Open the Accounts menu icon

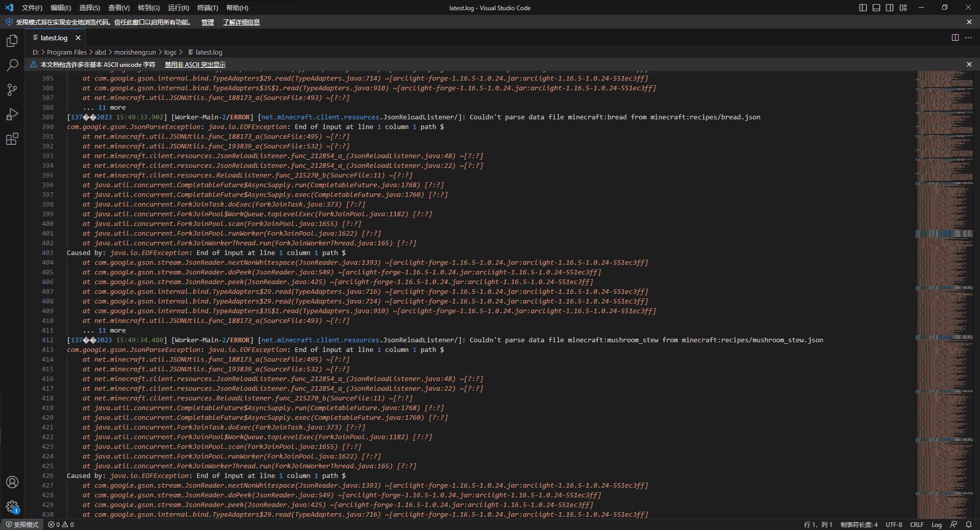[12, 482]
